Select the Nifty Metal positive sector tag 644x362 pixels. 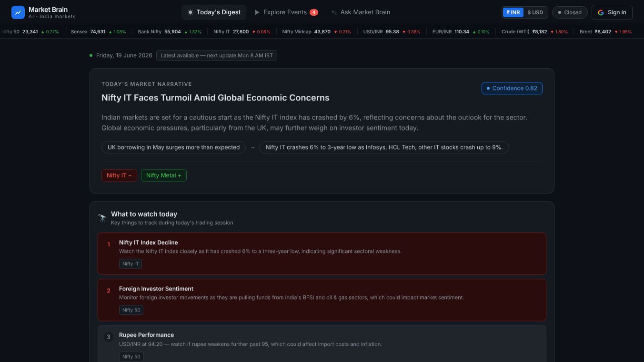click(164, 175)
